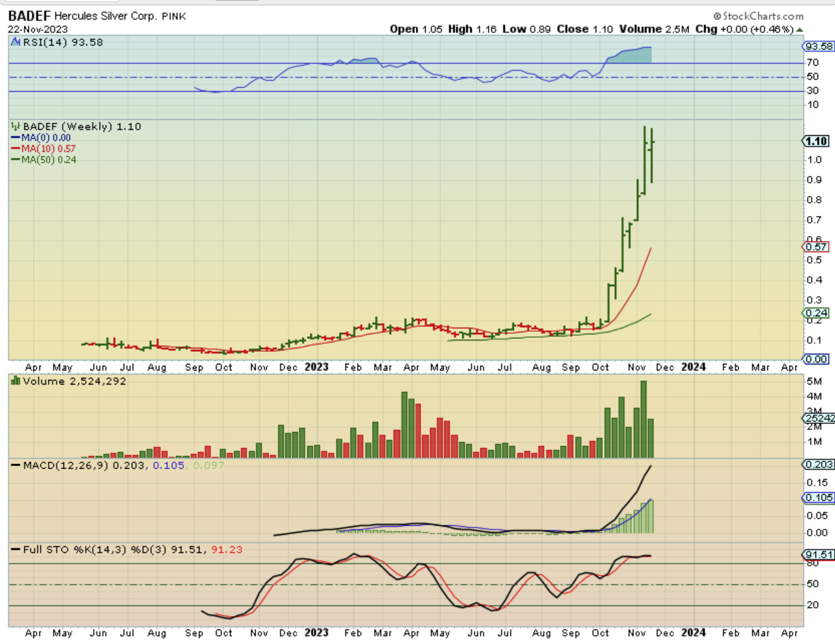Click the tallest green volume bar in November 2023
Screen dimensions: 835x644
pos(644,419)
